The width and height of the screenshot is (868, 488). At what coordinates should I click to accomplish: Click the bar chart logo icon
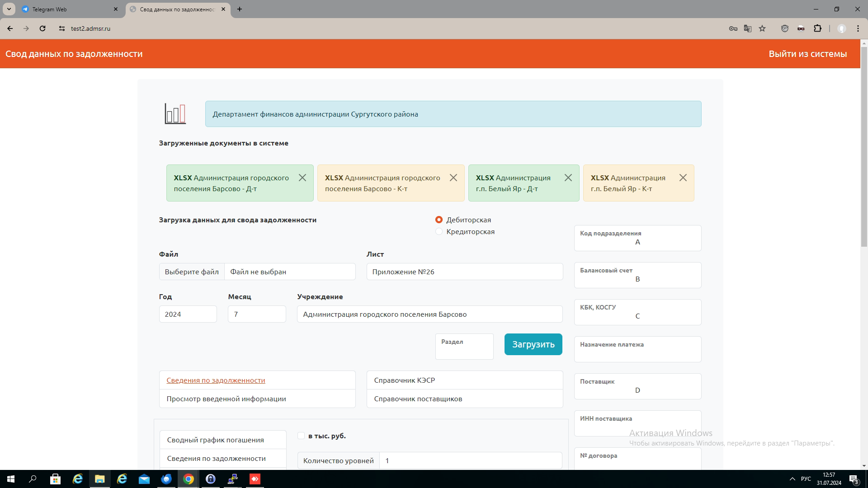click(x=175, y=114)
